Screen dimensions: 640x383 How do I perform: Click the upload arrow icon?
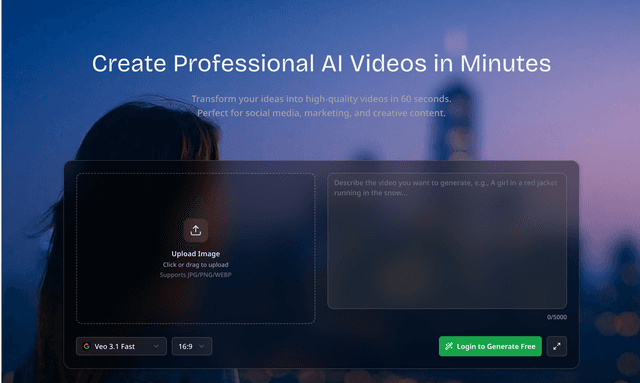(196, 230)
